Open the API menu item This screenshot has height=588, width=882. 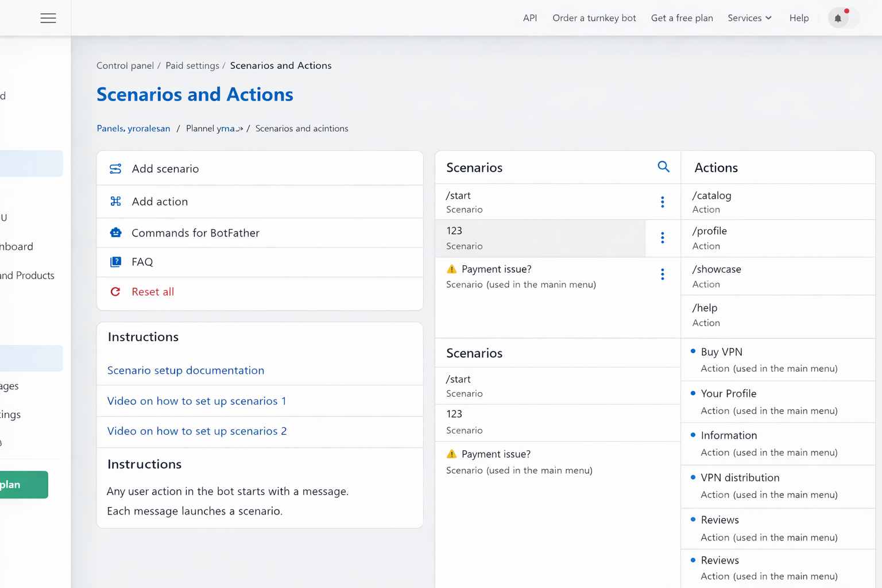click(x=529, y=18)
